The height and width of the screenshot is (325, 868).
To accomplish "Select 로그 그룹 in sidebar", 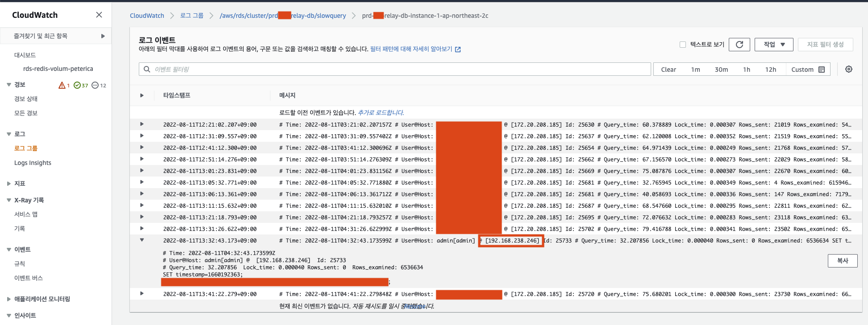I will coord(26,148).
